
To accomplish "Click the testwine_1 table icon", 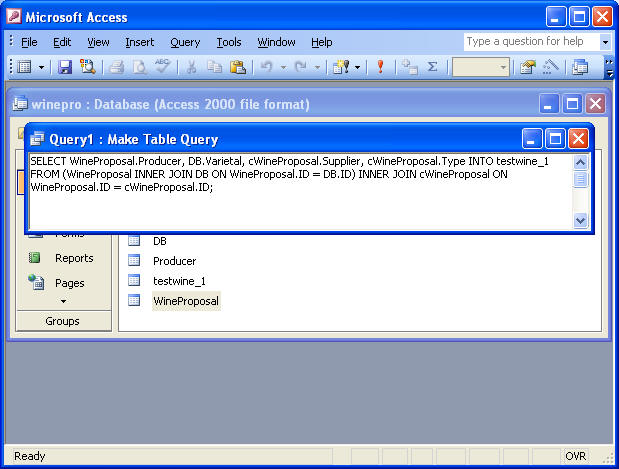I will 134,280.
